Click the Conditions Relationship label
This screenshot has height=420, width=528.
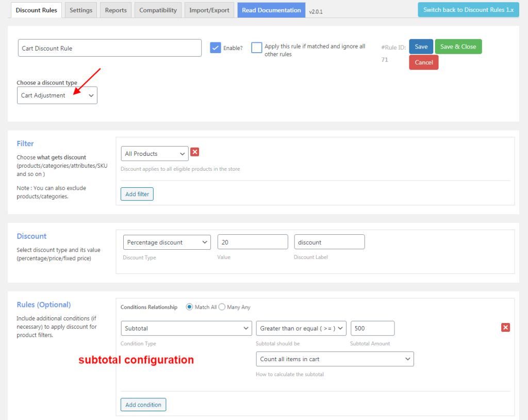149,307
